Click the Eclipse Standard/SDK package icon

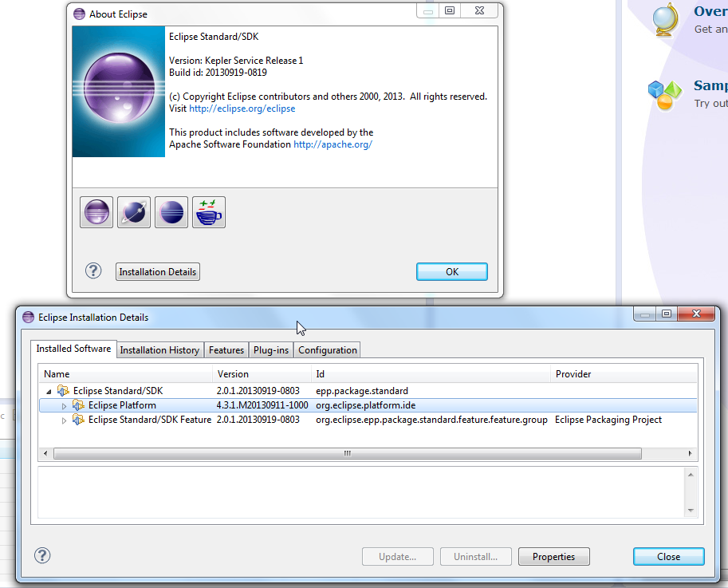63,391
